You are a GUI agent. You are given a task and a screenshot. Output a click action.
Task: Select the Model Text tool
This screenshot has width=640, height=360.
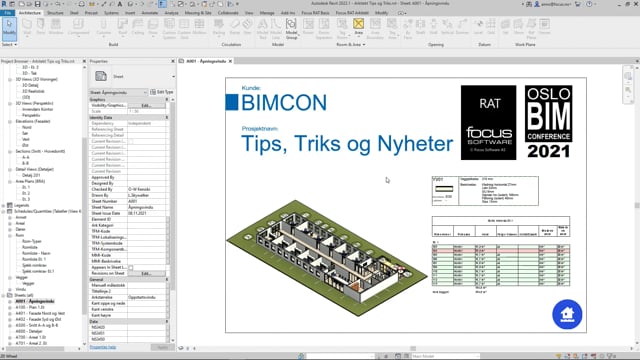[262, 29]
